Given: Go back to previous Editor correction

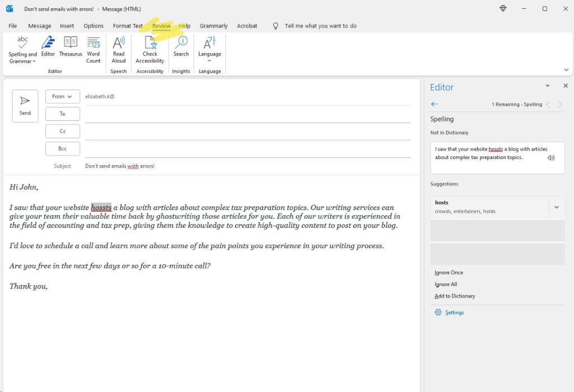Looking at the screenshot, I should point(434,104).
